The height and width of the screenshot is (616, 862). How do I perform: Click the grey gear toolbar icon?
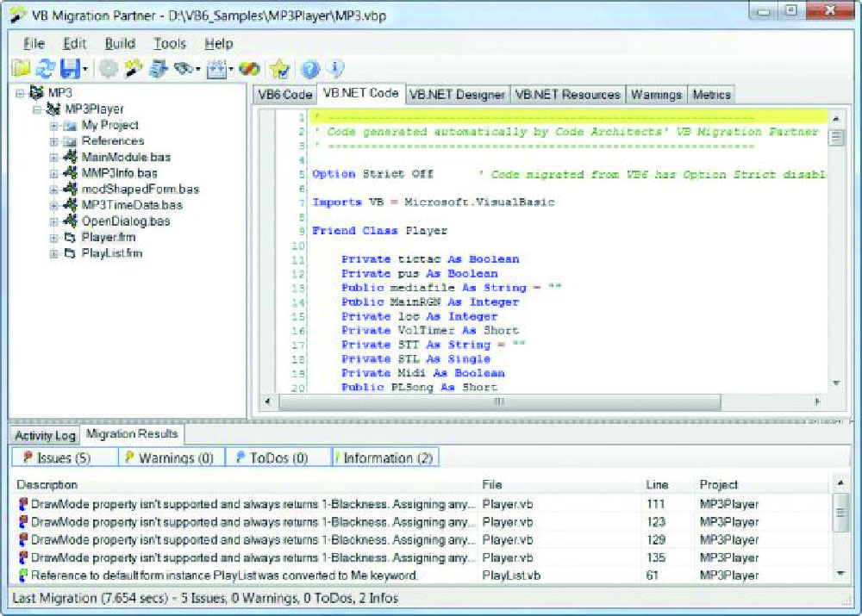coord(109,69)
